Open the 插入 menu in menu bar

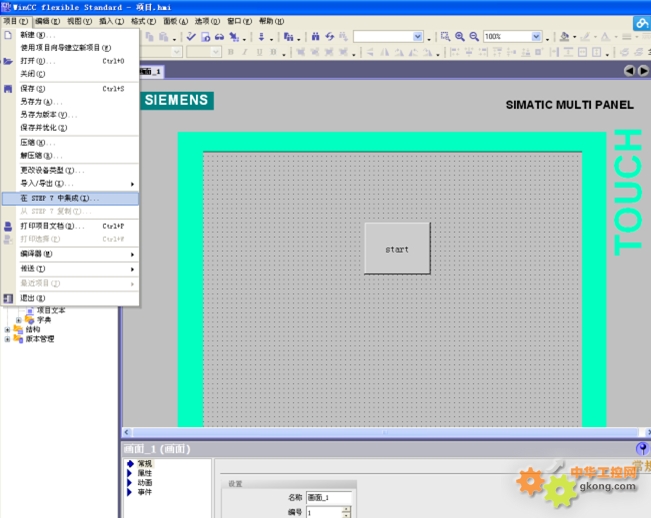(x=111, y=21)
